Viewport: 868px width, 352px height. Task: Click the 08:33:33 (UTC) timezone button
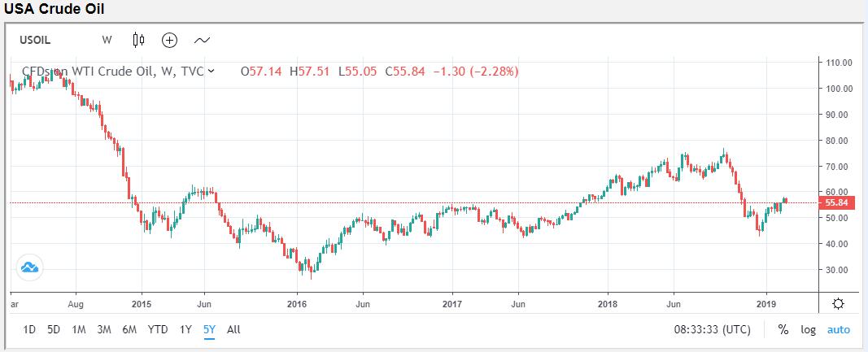(x=713, y=330)
